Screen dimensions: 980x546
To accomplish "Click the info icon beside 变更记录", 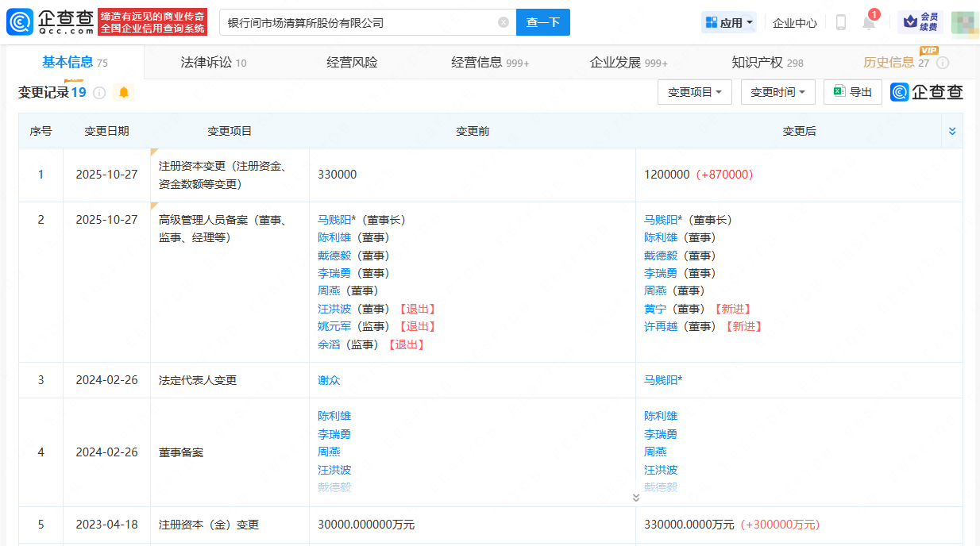I will [x=99, y=93].
